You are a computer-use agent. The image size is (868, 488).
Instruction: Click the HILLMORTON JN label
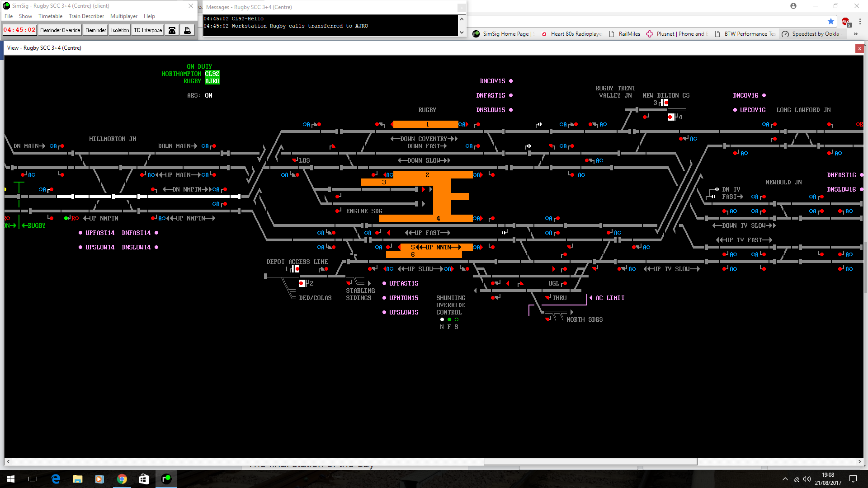click(113, 139)
